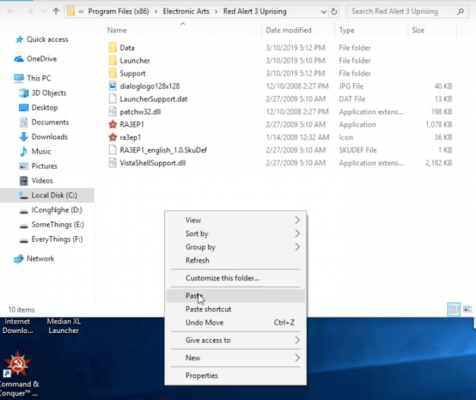
Task: Expand the View submenu arrow
Action: [x=297, y=220]
